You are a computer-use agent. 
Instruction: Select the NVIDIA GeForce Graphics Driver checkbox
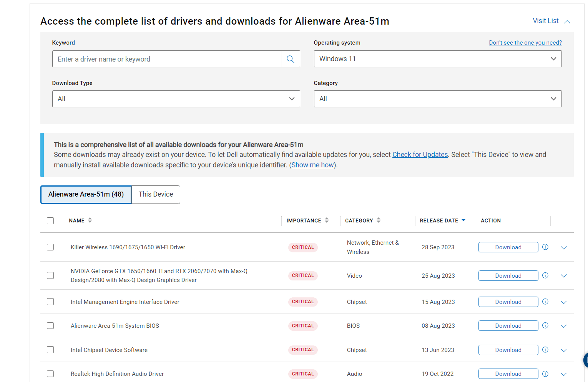(x=50, y=275)
